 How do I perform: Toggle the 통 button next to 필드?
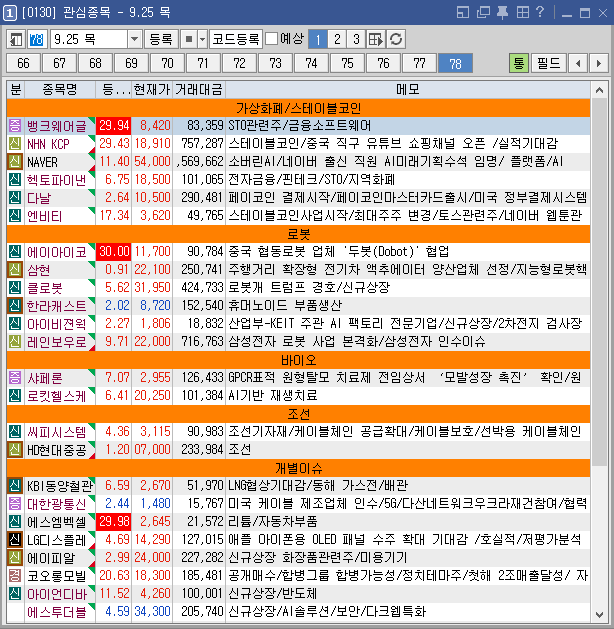coord(519,63)
